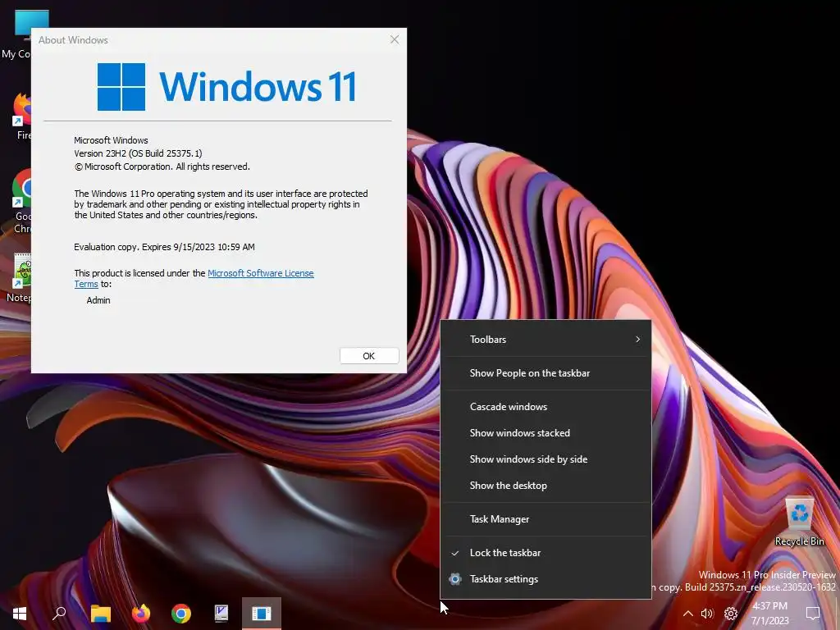Expand the Toolbars submenu
The height and width of the screenshot is (630, 840).
click(x=546, y=339)
